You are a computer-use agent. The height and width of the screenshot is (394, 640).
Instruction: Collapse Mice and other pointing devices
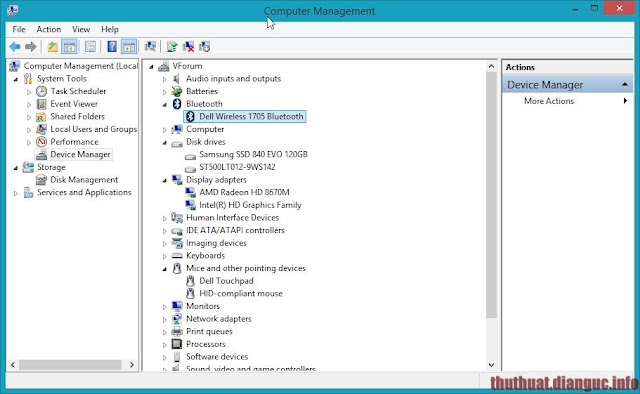coord(164,269)
